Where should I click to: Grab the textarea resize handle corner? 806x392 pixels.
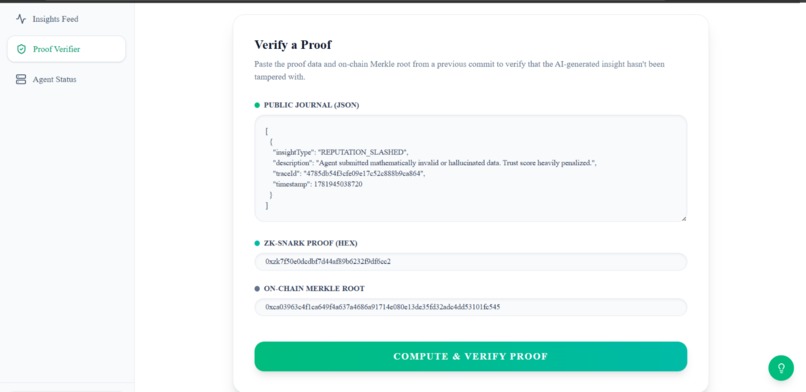[x=684, y=218]
